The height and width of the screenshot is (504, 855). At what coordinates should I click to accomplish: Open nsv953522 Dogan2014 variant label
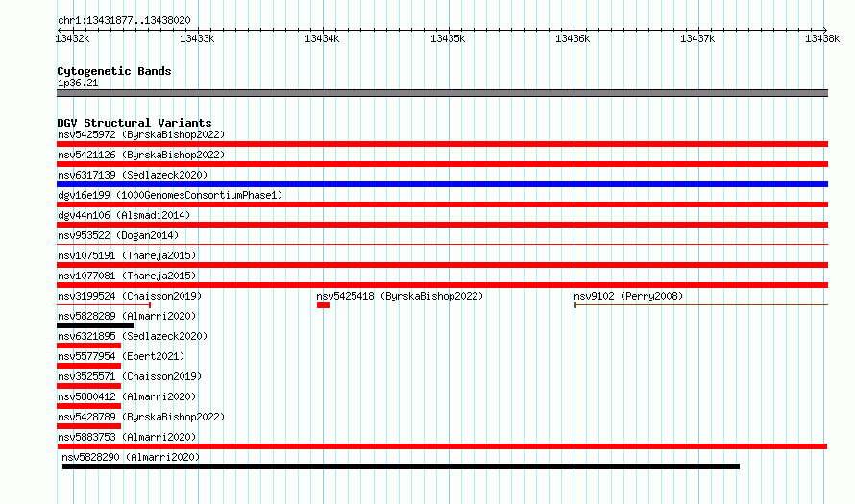click(x=118, y=235)
